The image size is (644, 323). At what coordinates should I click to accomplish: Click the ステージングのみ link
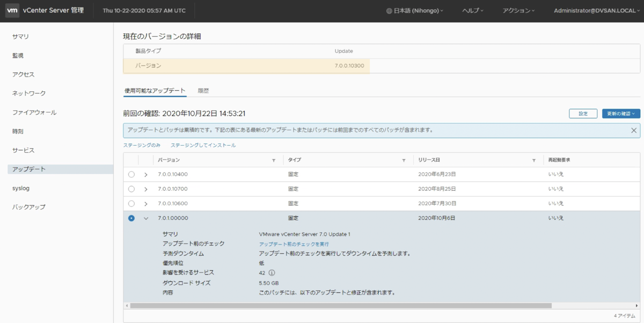coord(142,145)
